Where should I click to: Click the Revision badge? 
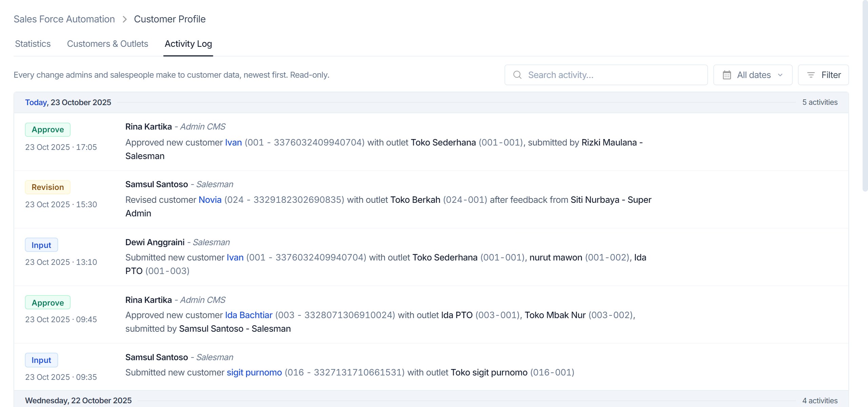click(48, 187)
